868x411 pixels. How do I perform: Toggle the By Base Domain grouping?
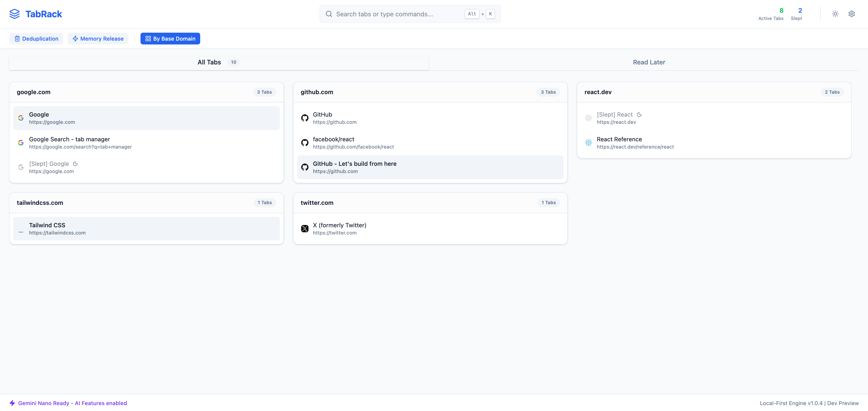[170, 39]
